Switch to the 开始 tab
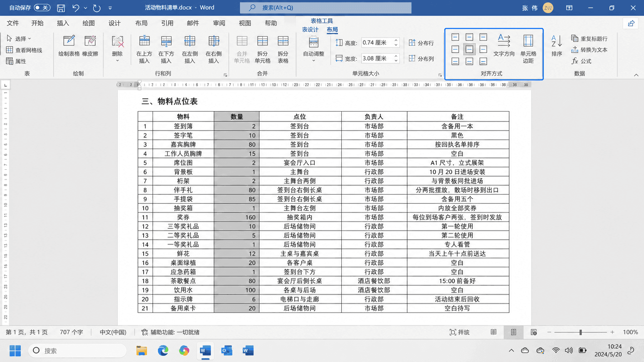644x362 pixels. (x=37, y=23)
